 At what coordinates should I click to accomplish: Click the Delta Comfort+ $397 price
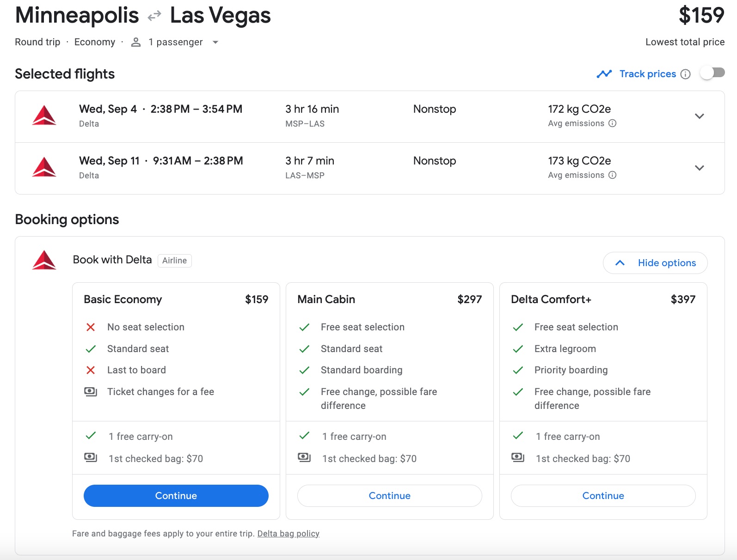pos(683,299)
